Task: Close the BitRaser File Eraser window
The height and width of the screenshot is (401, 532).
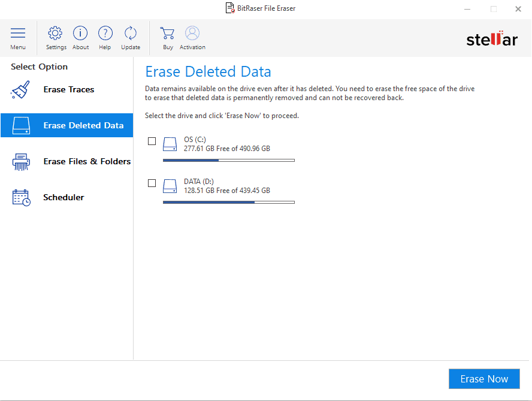Action: coord(518,9)
